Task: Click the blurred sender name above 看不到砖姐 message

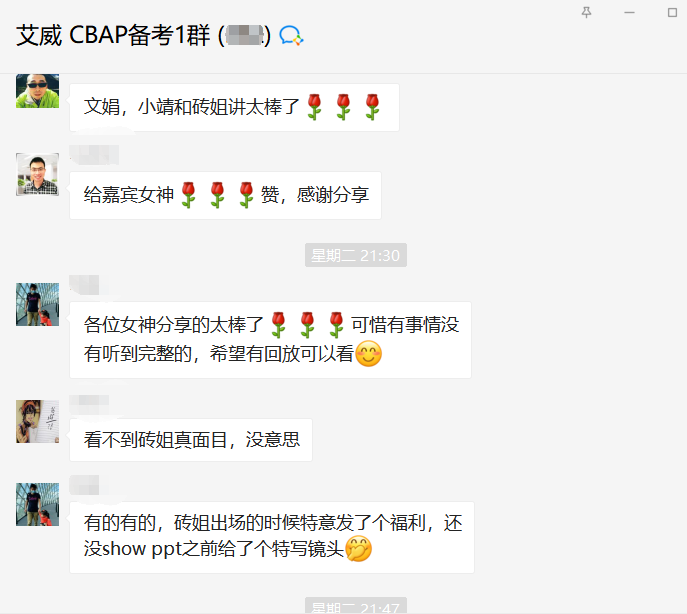Action: click(x=89, y=402)
